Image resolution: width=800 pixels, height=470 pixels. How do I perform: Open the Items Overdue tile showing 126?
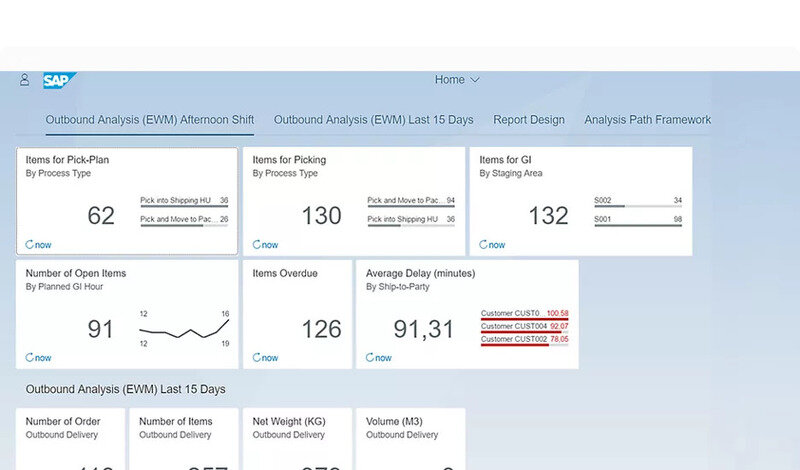coord(297,314)
